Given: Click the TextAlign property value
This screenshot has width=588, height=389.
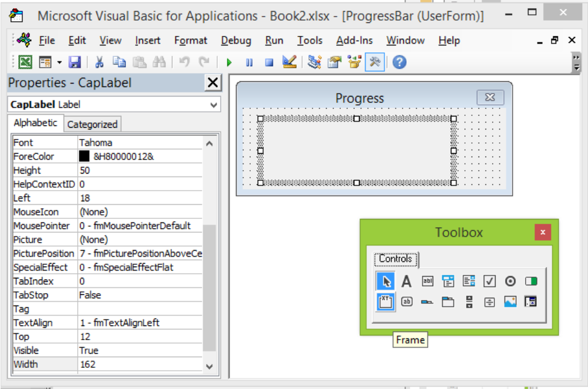Looking at the screenshot, I should [x=140, y=322].
